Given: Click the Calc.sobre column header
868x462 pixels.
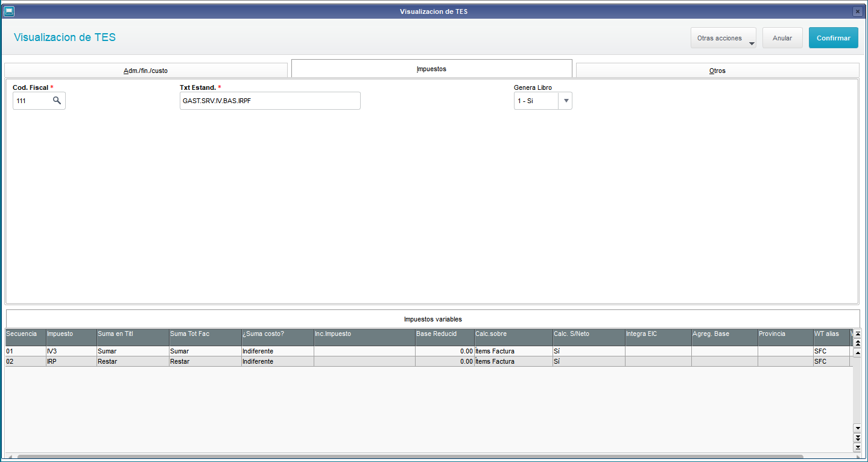Looking at the screenshot, I should coord(513,337).
